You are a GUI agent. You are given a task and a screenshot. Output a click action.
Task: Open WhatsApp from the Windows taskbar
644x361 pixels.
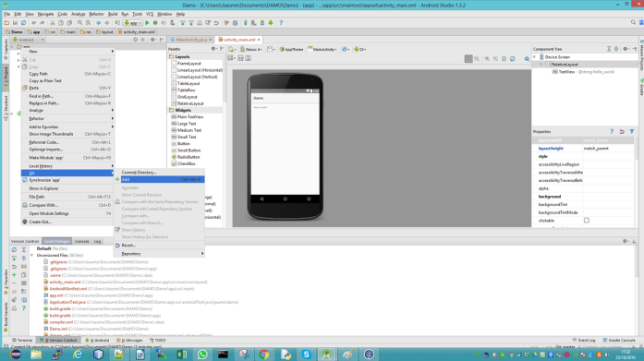point(202,354)
